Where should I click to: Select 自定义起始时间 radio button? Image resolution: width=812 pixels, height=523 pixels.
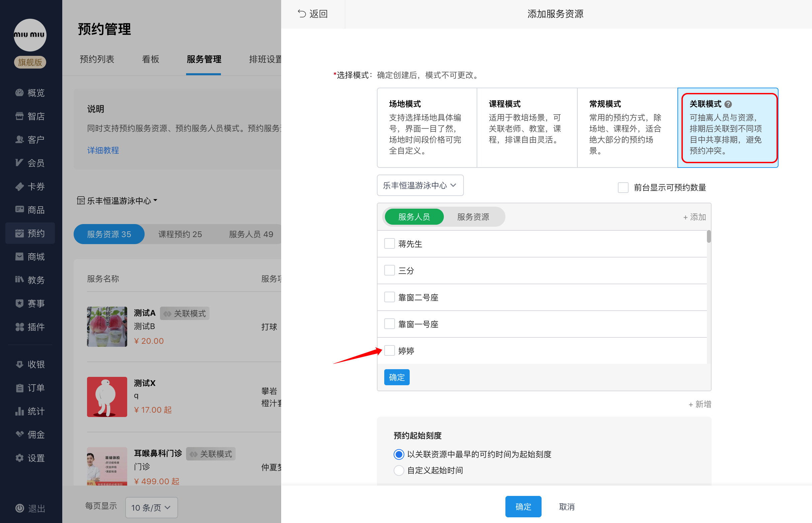click(x=399, y=470)
